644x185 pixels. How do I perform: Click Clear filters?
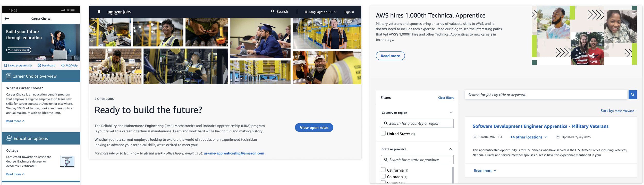(x=446, y=98)
